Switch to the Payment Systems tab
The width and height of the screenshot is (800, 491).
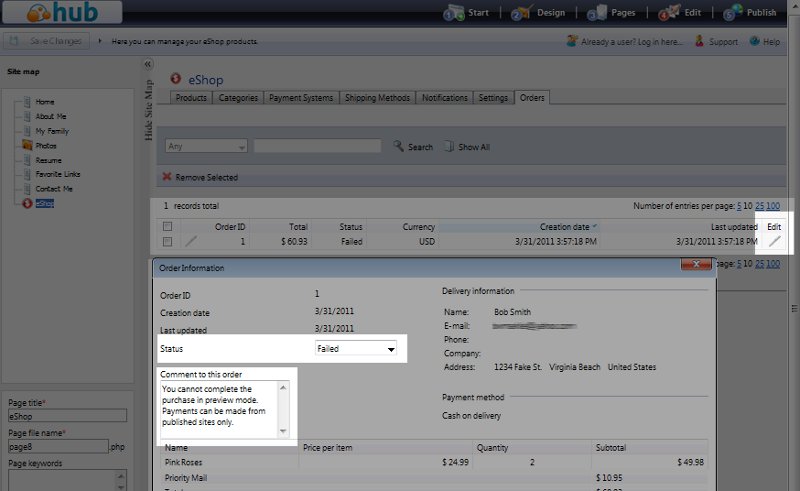(302, 98)
